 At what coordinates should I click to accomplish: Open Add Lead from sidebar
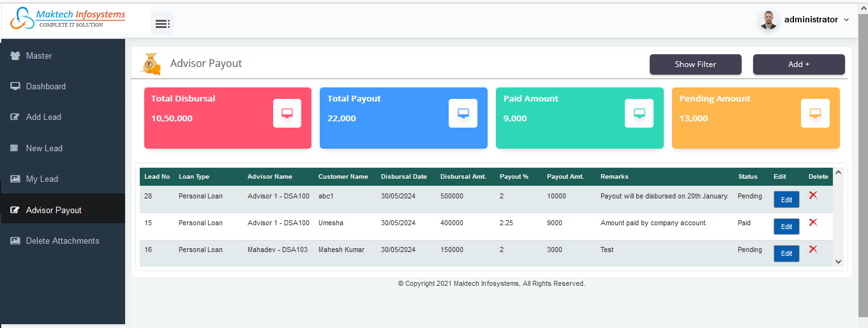[x=43, y=117]
